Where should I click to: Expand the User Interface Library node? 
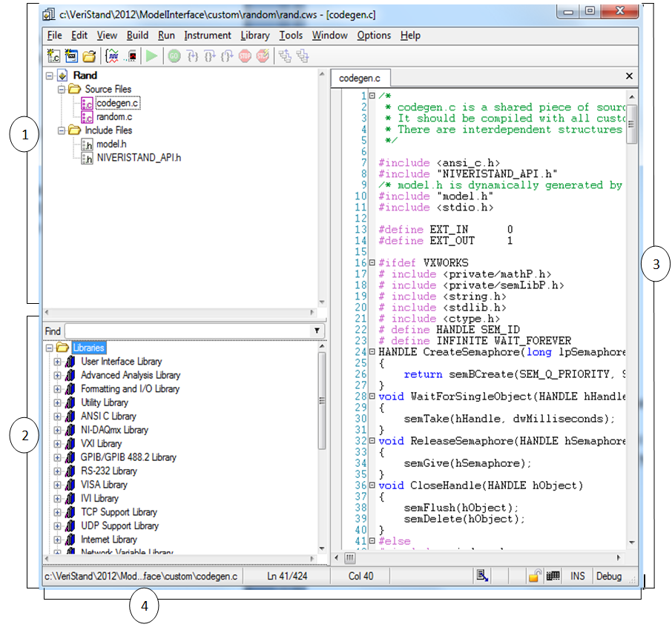tap(58, 362)
